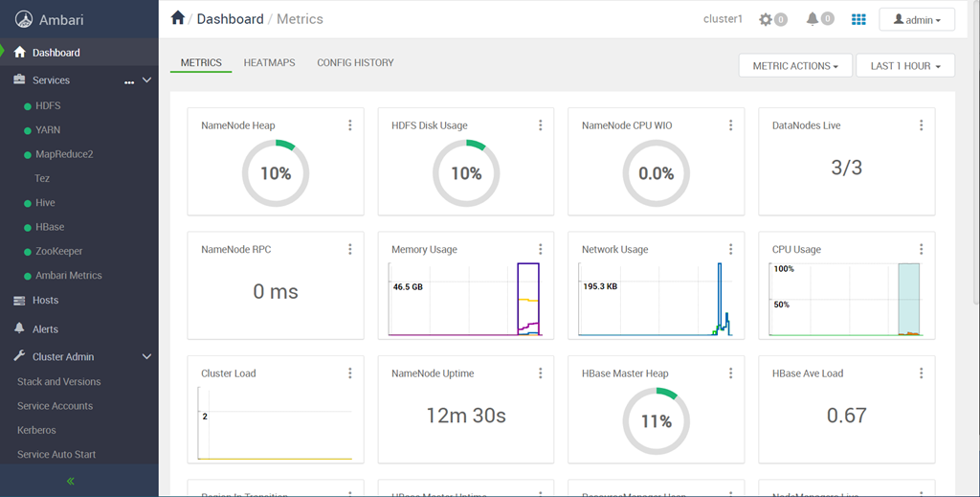Open Service Auto Start page
This screenshot has width=980, height=497.
(56, 455)
